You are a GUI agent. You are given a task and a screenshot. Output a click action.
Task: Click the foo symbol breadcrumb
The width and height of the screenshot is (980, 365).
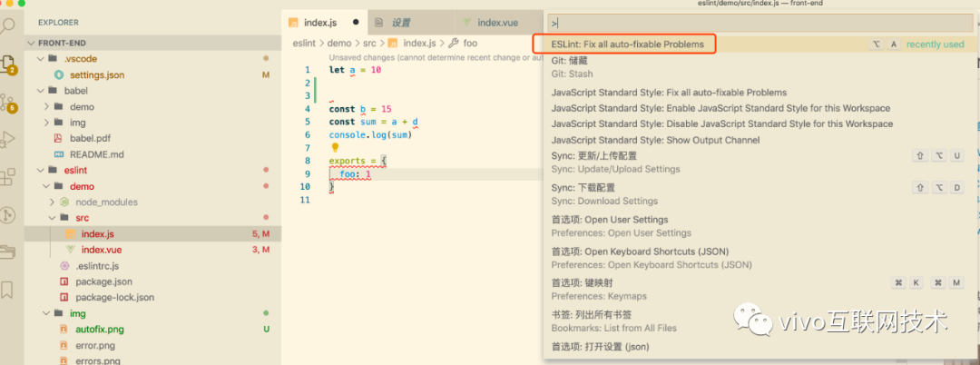471,43
